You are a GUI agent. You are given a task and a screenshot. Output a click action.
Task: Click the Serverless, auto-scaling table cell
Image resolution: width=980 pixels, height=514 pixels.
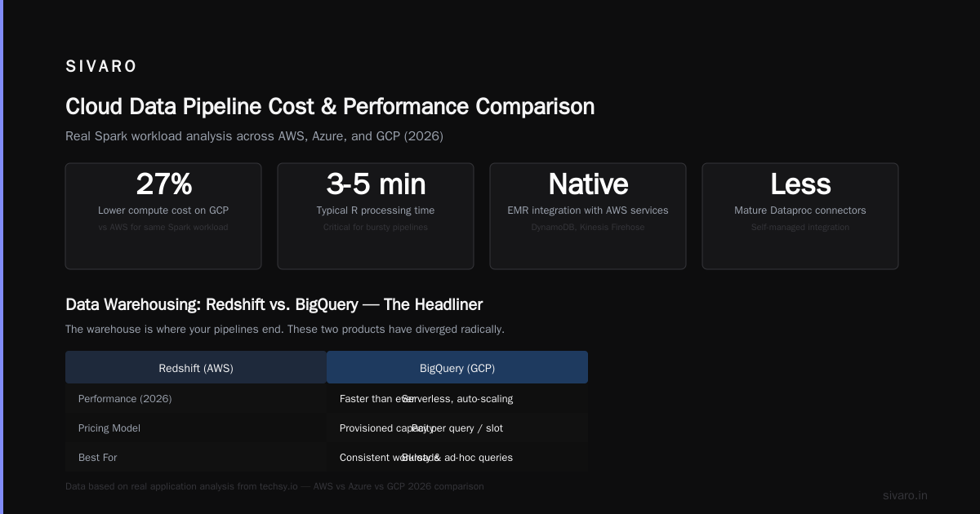click(x=457, y=399)
